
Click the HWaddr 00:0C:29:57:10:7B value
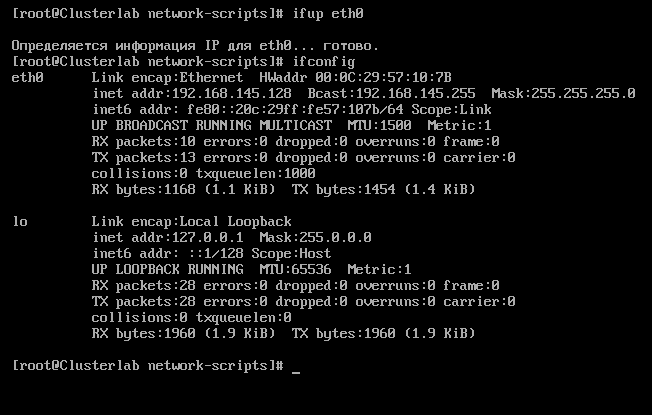(356, 78)
